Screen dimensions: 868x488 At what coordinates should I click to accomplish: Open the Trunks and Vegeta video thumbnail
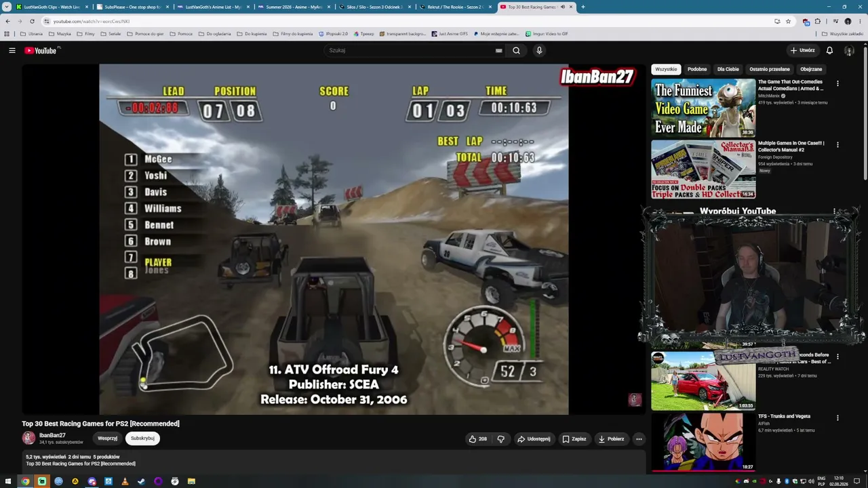click(x=703, y=443)
